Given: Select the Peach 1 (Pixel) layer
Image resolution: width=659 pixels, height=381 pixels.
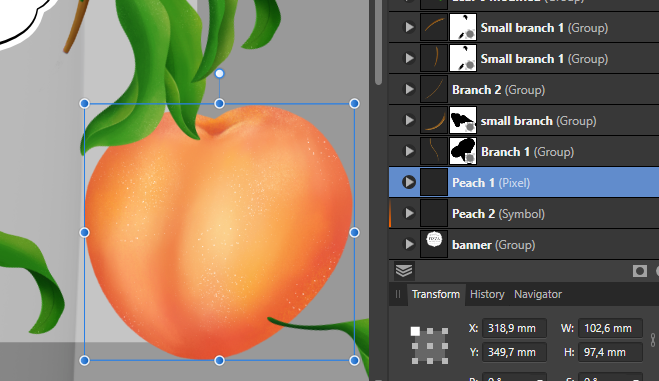Looking at the screenshot, I should (x=524, y=183).
